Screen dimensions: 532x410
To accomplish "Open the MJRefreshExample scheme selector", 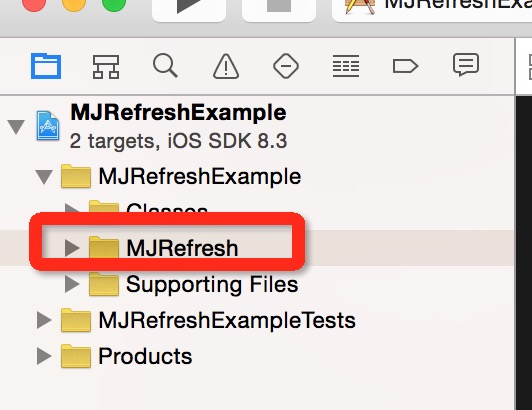I will pyautogui.click(x=432, y=8).
